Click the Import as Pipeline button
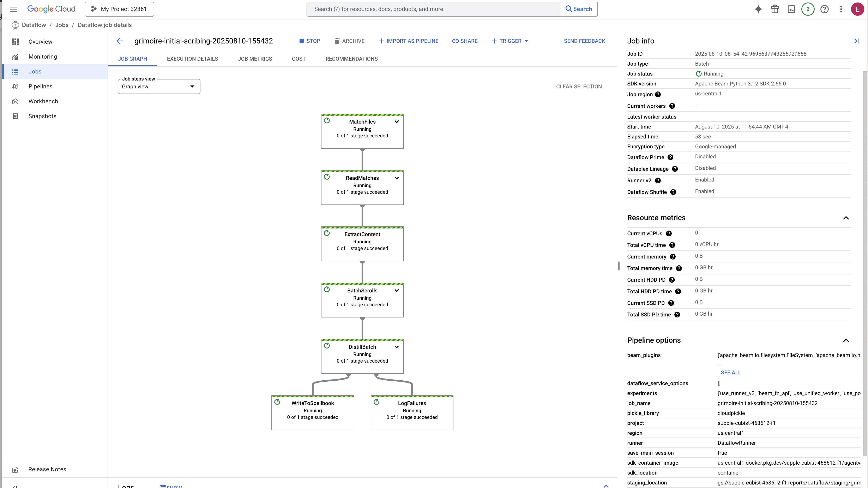The width and height of the screenshot is (868, 488). click(x=408, y=41)
